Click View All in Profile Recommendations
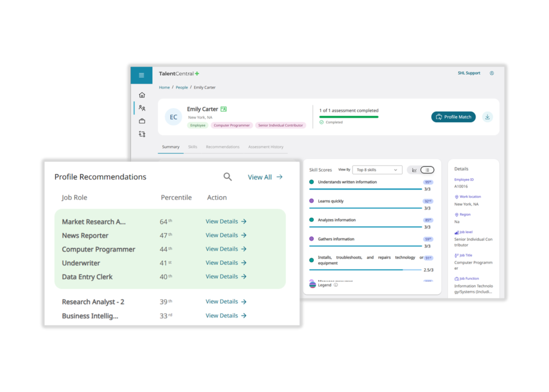Screen dimensions: 549x392 point(265,177)
